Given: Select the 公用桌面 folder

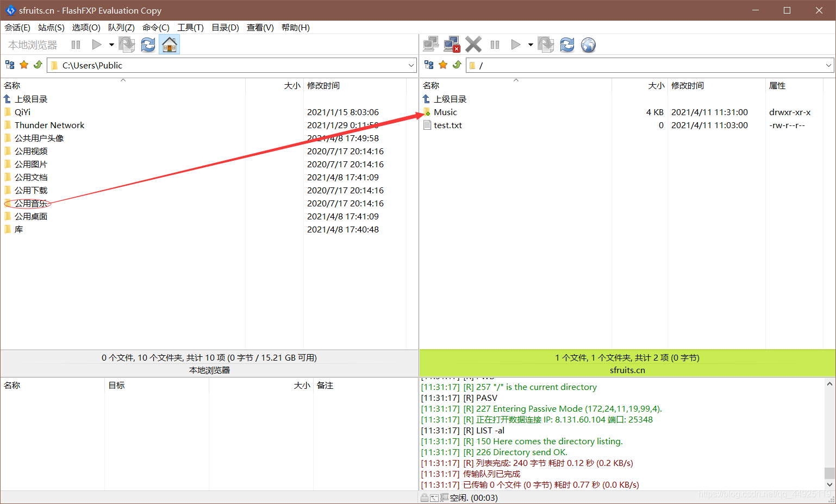Looking at the screenshot, I should [31, 217].
